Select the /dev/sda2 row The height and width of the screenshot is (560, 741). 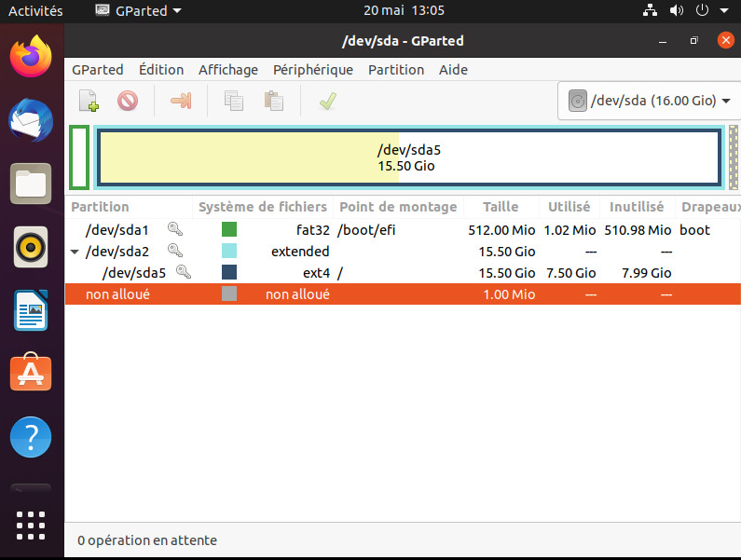[x=403, y=251]
